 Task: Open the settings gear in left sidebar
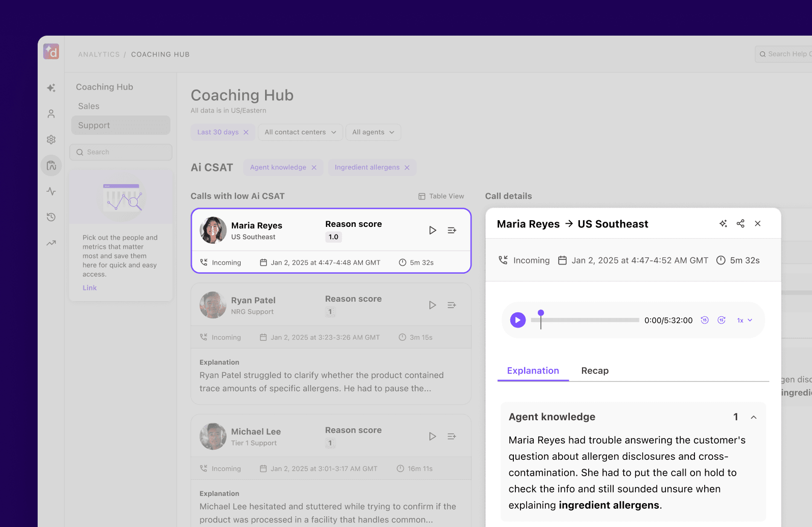(x=51, y=139)
